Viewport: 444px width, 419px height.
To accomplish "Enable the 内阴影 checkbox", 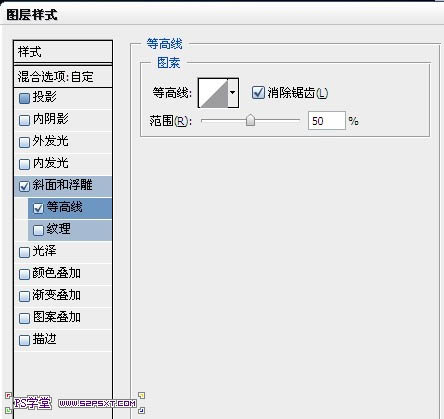I will (x=24, y=120).
